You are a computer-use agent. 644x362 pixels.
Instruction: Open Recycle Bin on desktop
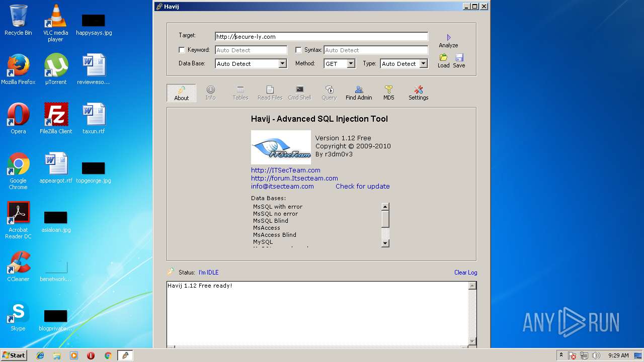coord(18,21)
